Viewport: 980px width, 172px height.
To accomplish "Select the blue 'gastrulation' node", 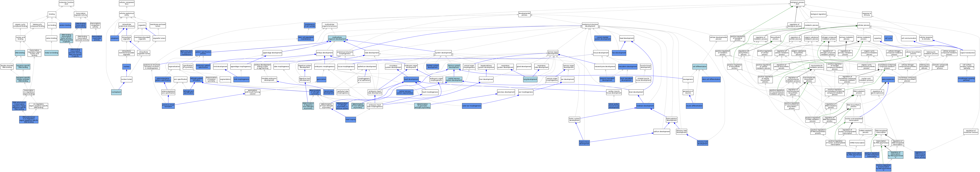I will click(321, 80).
